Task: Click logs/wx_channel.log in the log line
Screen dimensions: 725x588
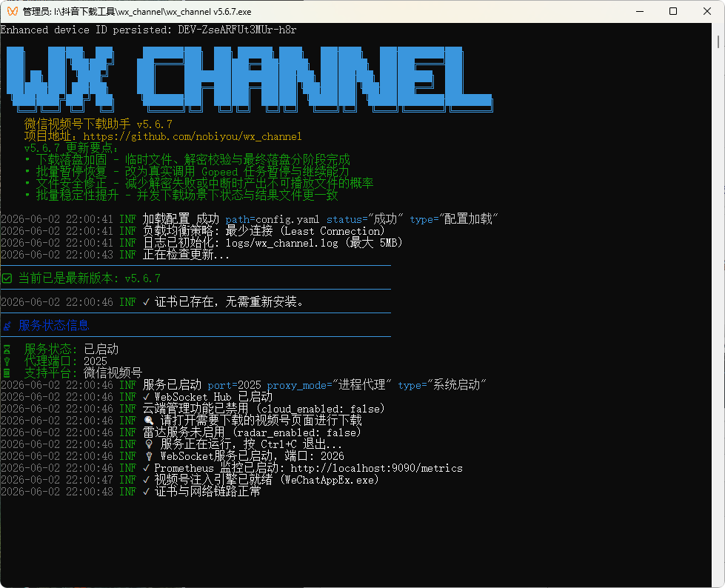Action: tap(281, 243)
